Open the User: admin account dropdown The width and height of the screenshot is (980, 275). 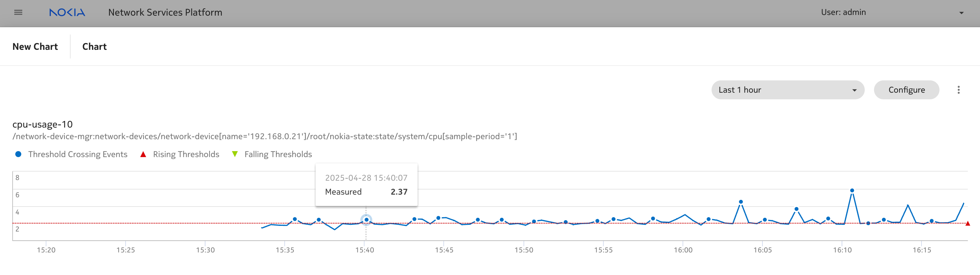click(843, 13)
